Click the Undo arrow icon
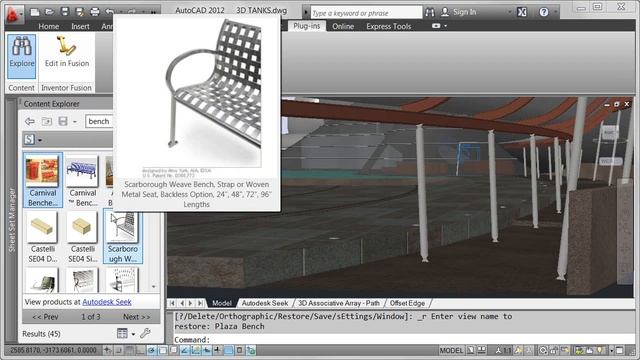The height and width of the screenshot is (360, 640). click(109, 12)
